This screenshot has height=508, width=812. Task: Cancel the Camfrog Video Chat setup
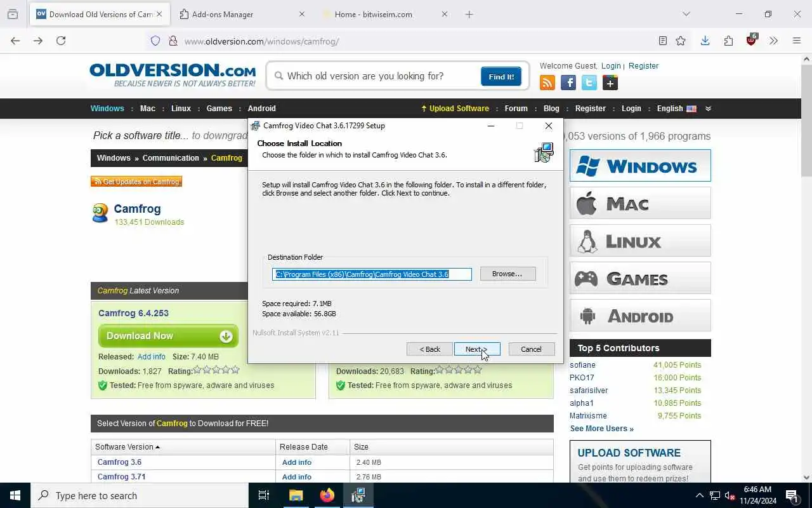pyautogui.click(x=532, y=349)
